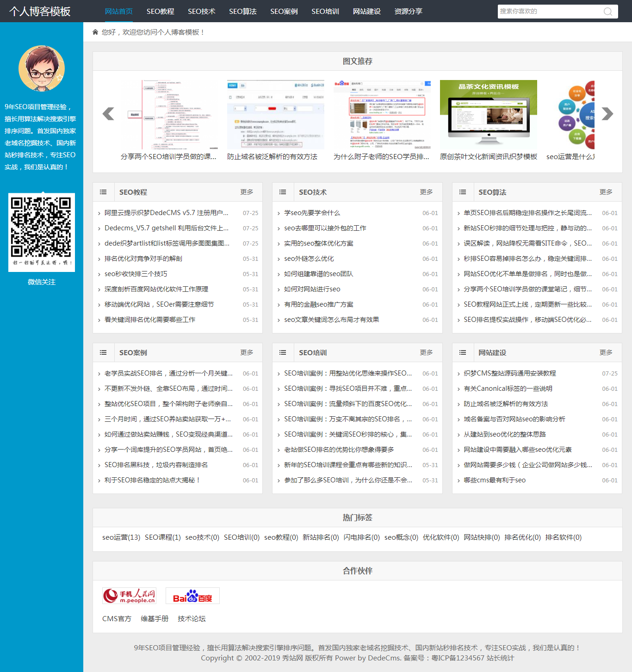Expand 更多 in SEO案例 section
632x672 pixels.
click(x=247, y=352)
